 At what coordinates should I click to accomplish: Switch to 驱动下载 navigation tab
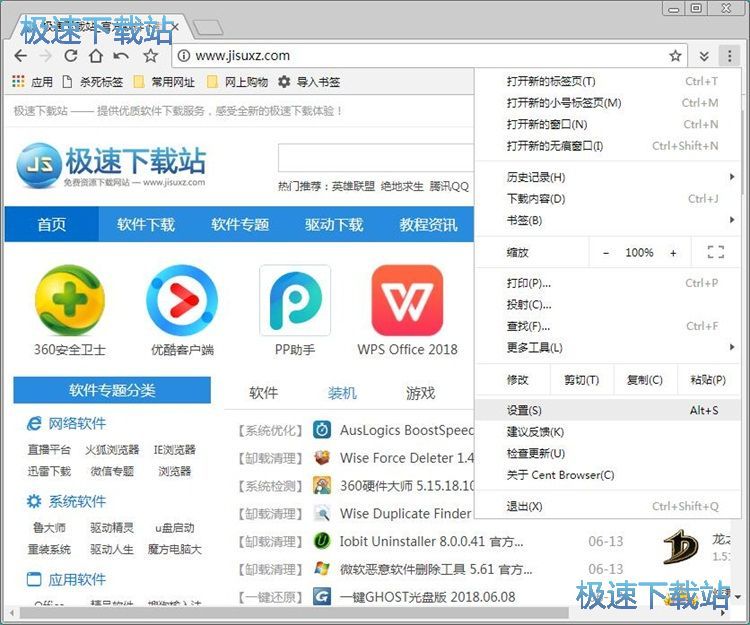(x=334, y=224)
